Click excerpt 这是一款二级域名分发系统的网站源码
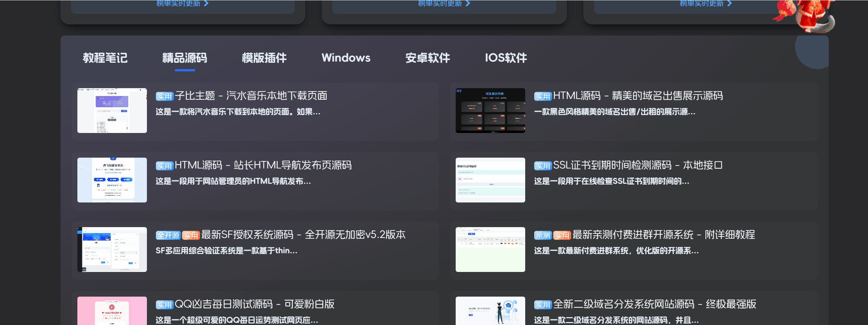 coord(616,320)
